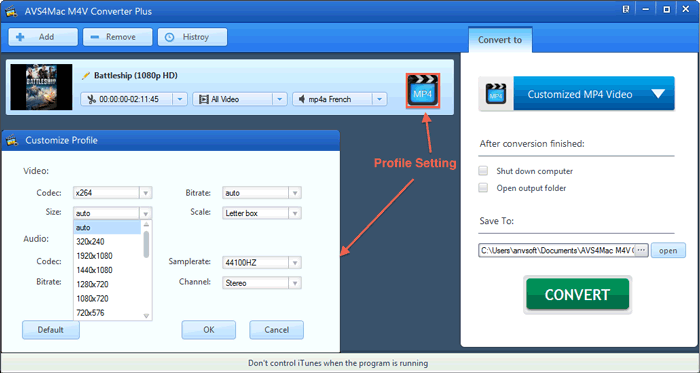Click the Size list scroll up arrow
The width and height of the screenshot is (700, 373).
tap(146, 224)
